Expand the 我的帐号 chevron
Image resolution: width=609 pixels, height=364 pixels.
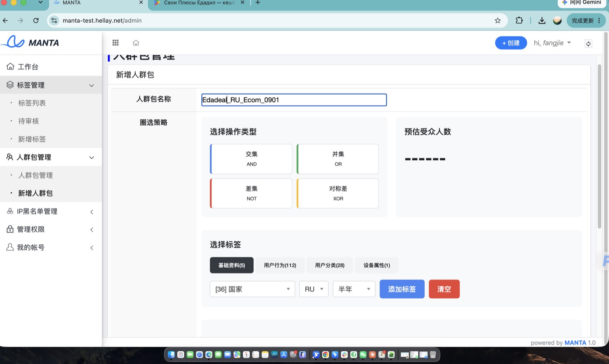point(92,248)
